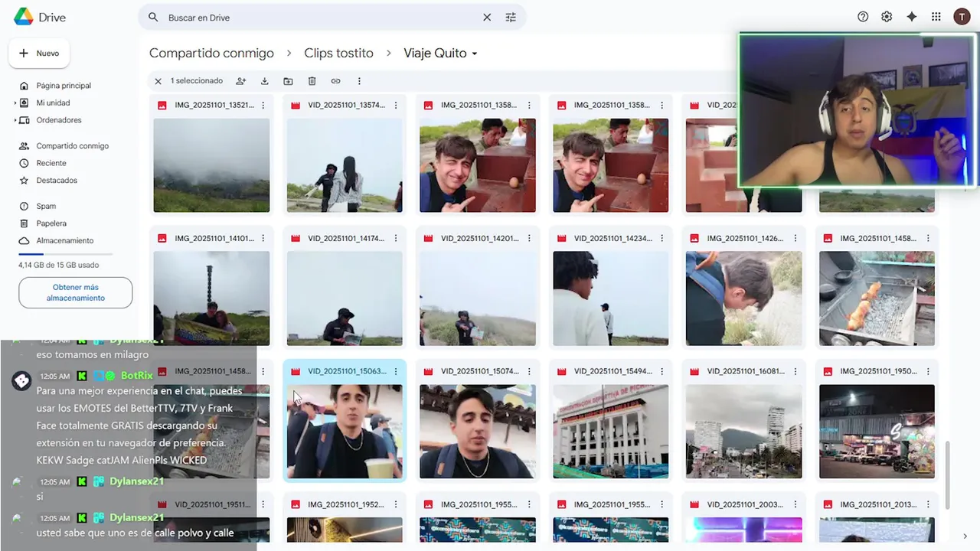Click the Nuevo button
Viewport: 980px width, 551px height.
tap(39, 54)
